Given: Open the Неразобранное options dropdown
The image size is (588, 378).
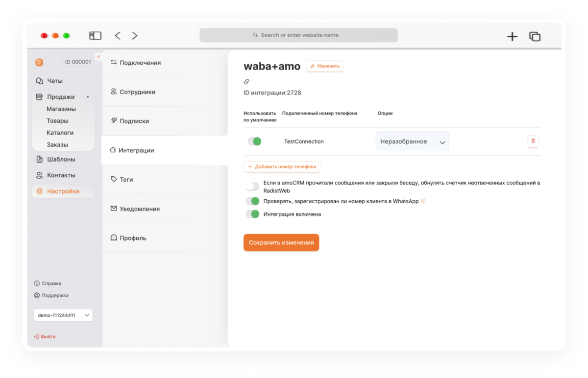Looking at the screenshot, I should (x=412, y=142).
